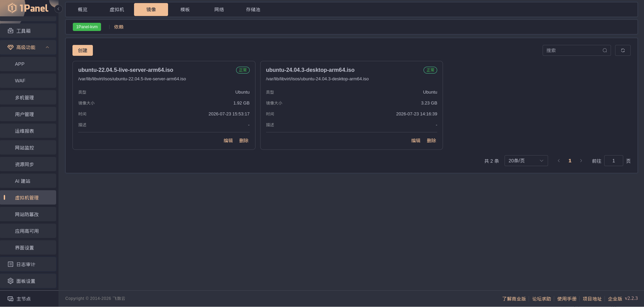The width and height of the screenshot is (644, 307).
Task: Switch to the 存储池 tab
Action: point(253,10)
